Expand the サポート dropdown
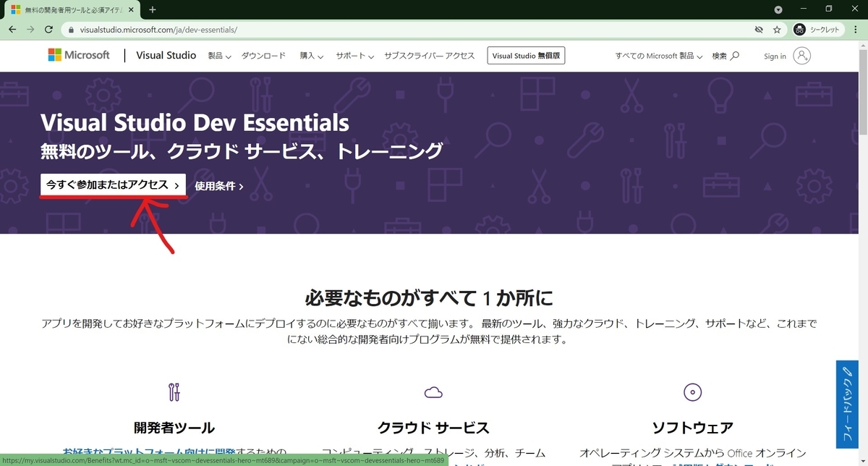868x466 pixels. click(354, 56)
